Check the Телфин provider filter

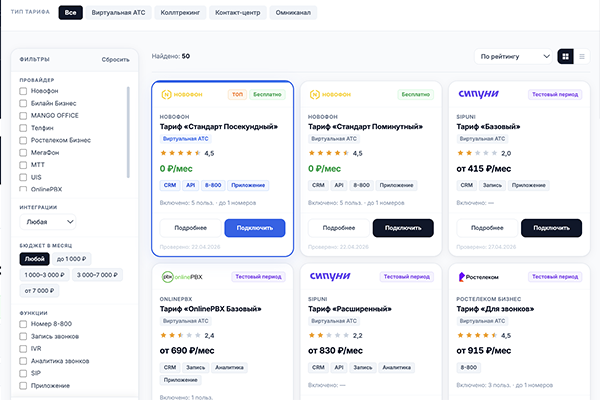23,128
